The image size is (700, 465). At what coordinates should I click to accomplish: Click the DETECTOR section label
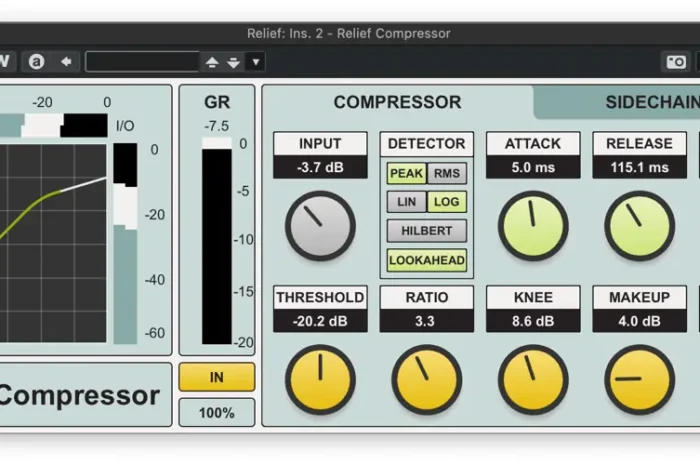(427, 144)
